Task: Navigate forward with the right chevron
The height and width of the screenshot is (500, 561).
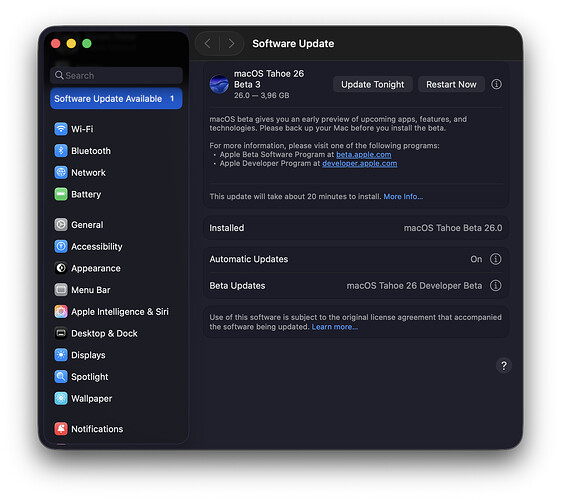Action: click(x=231, y=44)
